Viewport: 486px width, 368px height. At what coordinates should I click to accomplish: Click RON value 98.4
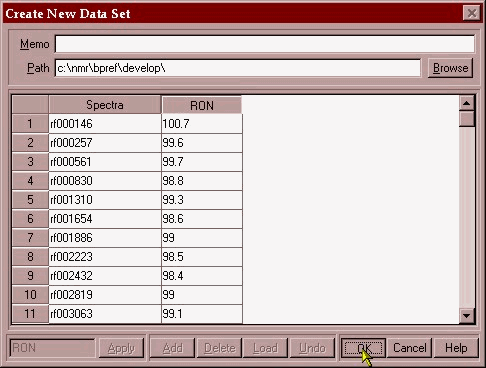pyautogui.click(x=202, y=276)
